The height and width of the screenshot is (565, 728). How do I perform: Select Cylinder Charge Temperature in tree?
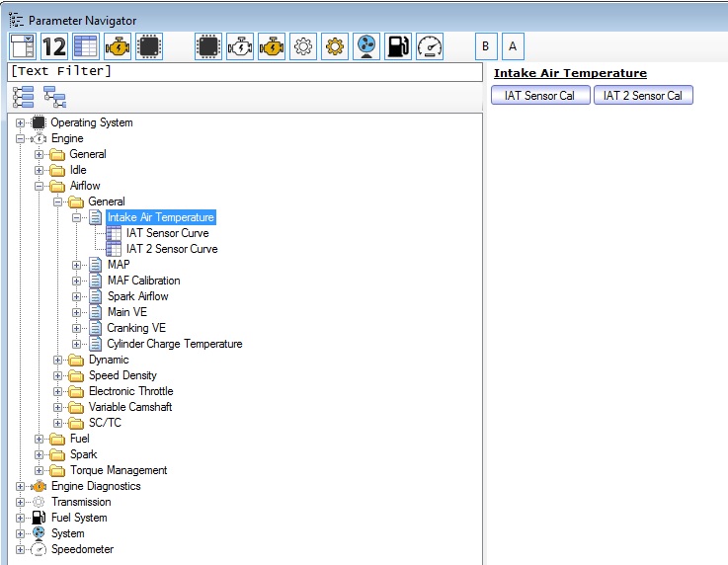point(174,344)
